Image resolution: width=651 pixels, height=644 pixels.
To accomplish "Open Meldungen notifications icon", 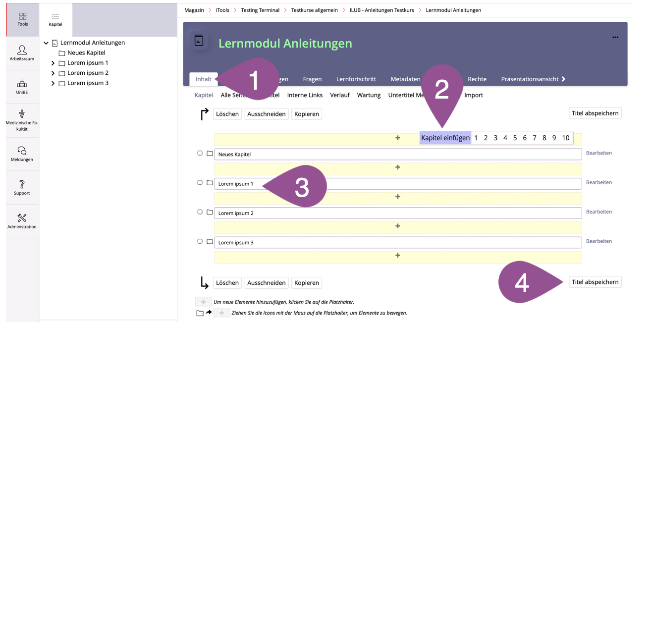I will 22,151.
